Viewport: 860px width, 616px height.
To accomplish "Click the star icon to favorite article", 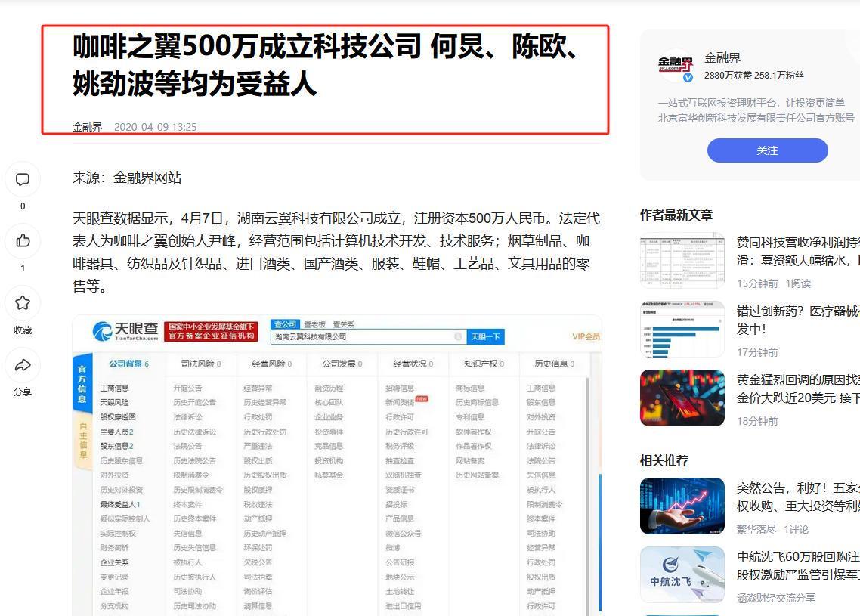I will [x=23, y=303].
